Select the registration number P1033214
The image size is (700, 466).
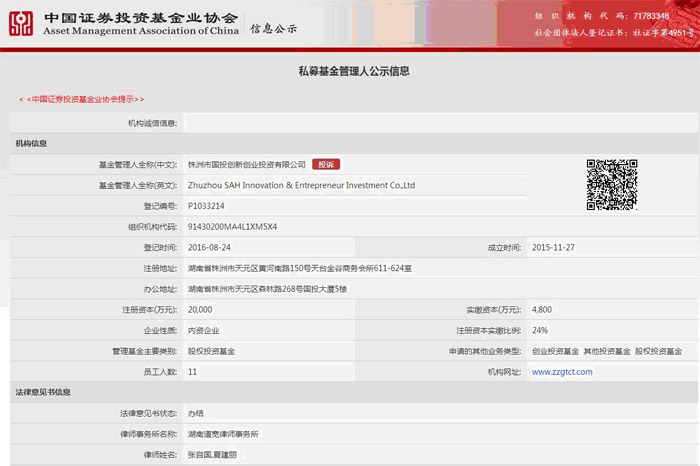206,206
